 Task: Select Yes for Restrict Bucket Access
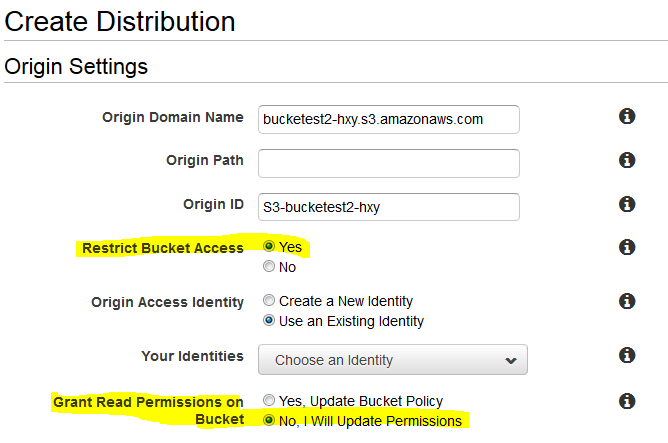pyautogui.click(x=269, y=246)
